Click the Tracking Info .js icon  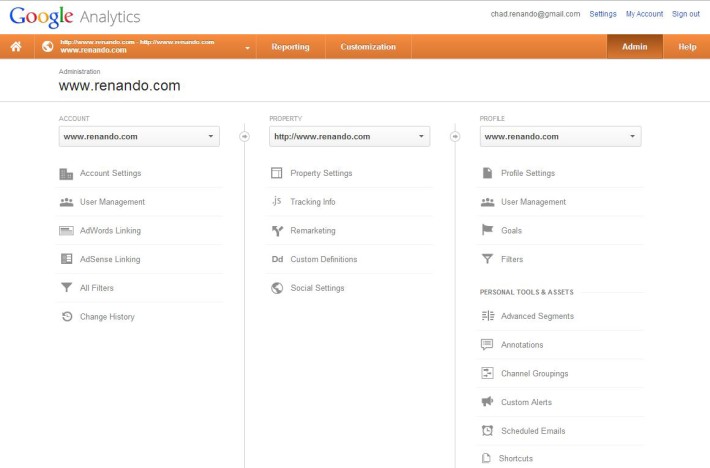(277, 201)
